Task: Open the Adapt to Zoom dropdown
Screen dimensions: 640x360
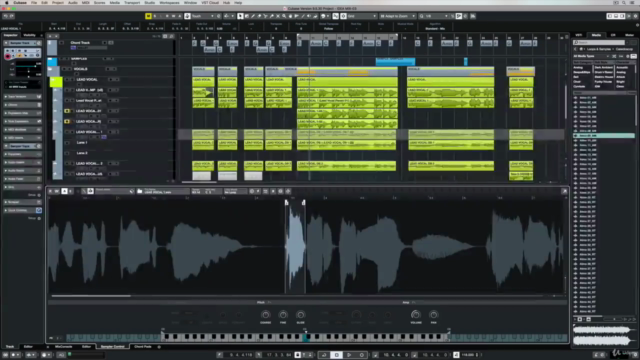Action: [x=398, y=16]
